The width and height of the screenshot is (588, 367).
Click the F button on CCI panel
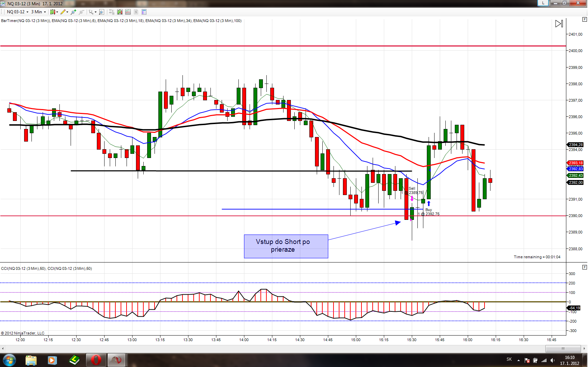[x=585, y=267]
